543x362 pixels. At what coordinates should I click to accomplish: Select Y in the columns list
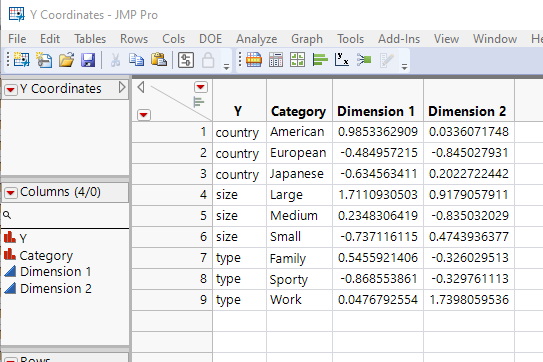(x=23, y=238)
